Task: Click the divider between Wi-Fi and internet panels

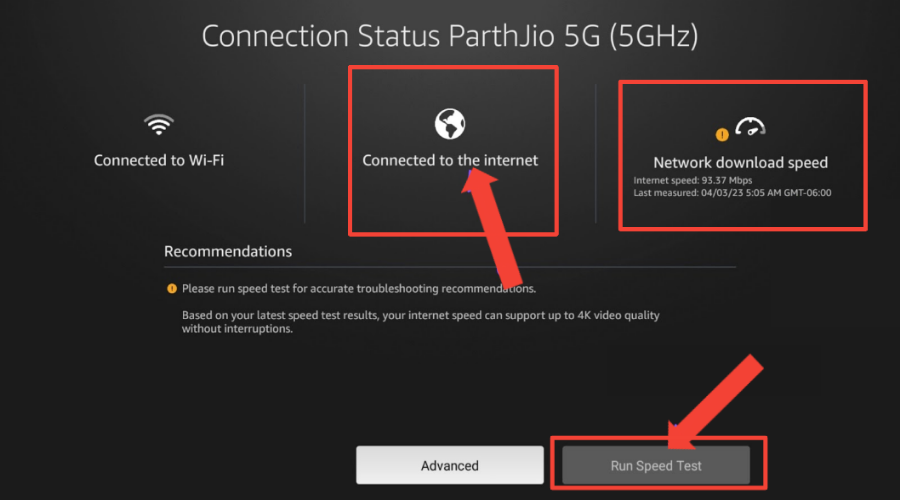Action: pos(305,154)
